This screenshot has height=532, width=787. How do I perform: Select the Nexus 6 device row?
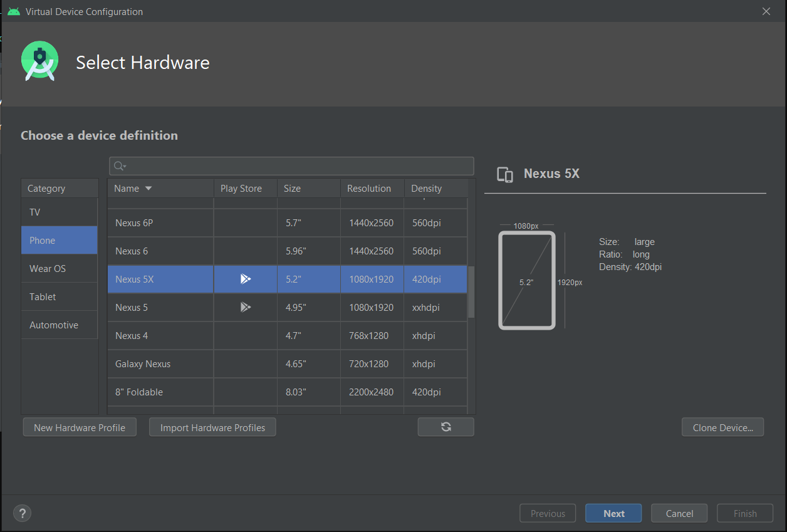[288, 251]
